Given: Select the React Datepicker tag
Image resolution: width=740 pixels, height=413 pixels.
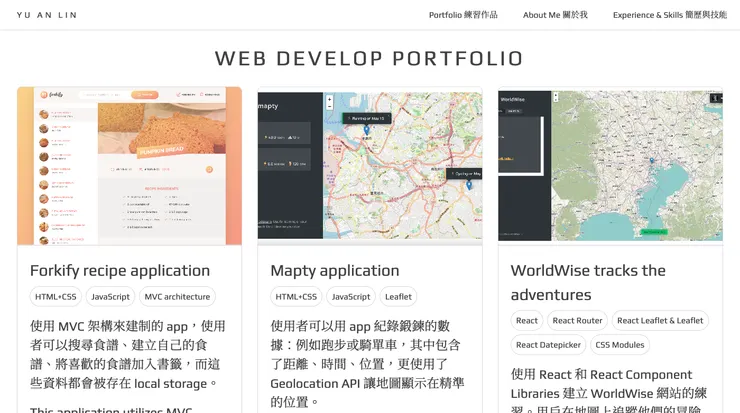Looking at the screenshot, I should pyautogui.click(x=548, y=345).
